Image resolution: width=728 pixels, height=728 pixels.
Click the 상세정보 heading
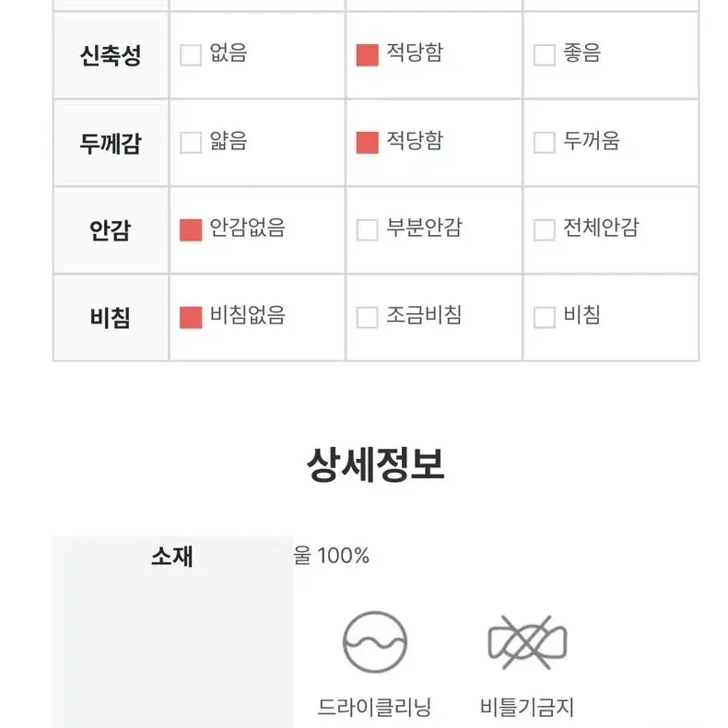(x=376, y=464)
